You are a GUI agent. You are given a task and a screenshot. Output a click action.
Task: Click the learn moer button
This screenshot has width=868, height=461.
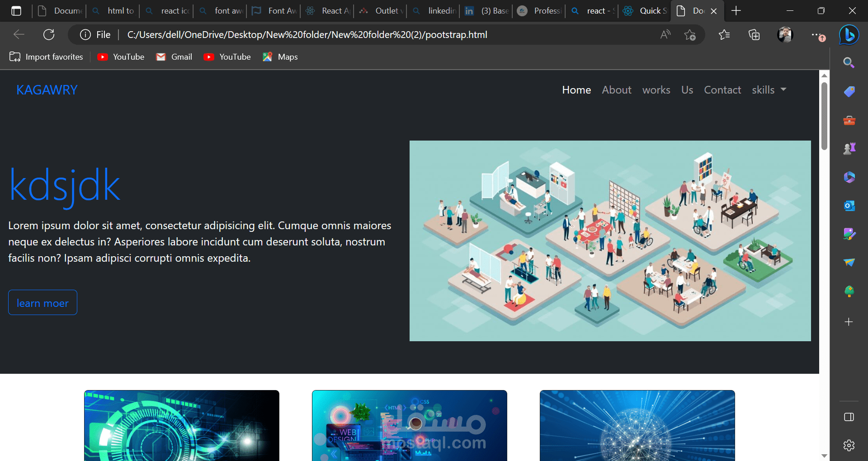click(x=42, y=302)
